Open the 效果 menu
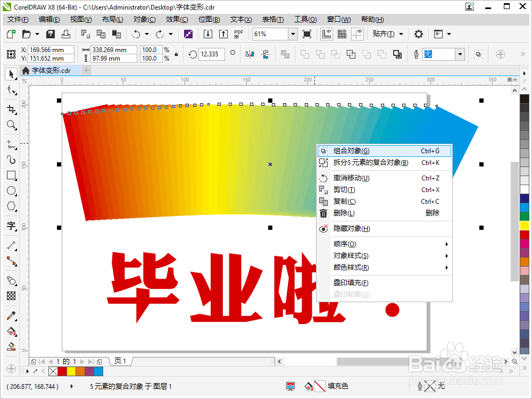The height and width of the screenshot is (399, 532). point(177,19)
